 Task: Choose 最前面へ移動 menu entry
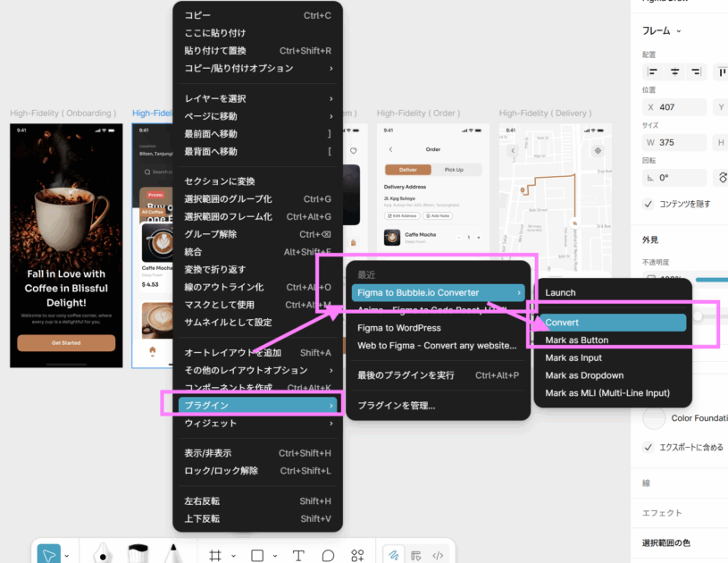pyautogui.click(x=257, y=134)
